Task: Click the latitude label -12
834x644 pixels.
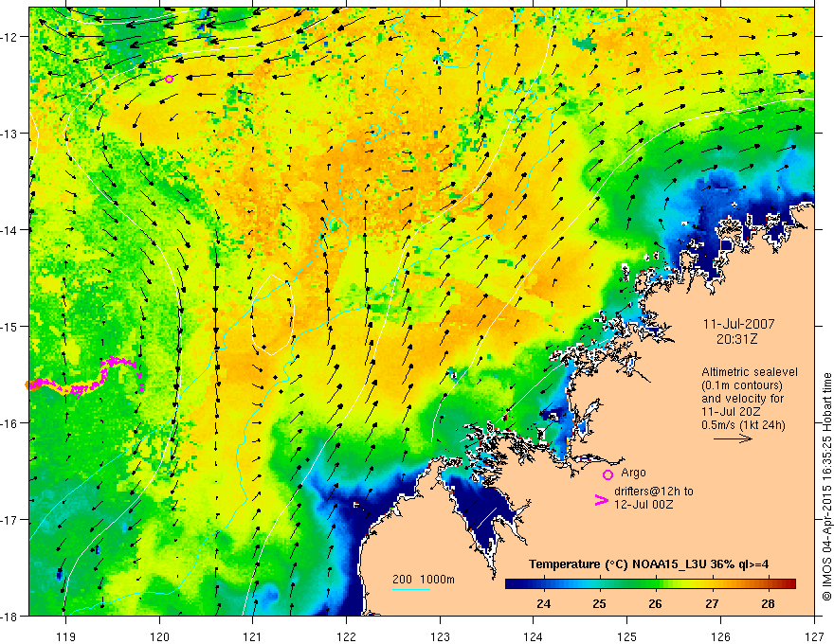Action: click(10, 37)
